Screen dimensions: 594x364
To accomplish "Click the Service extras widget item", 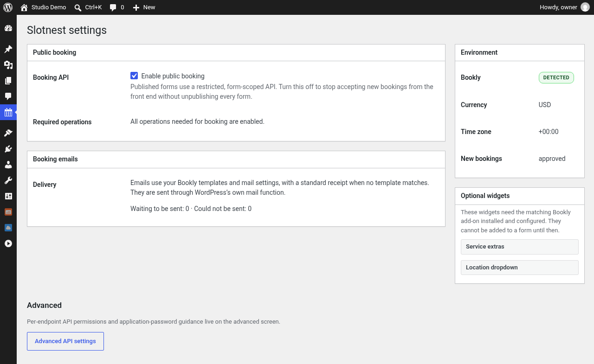I will 520,247.
